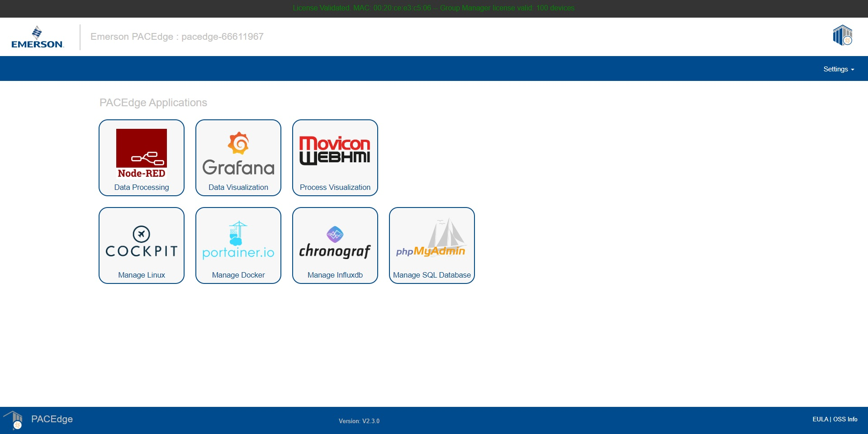Click the PACEdge footer brand text
Screen dimensions: 868x434
coord(52,419)
